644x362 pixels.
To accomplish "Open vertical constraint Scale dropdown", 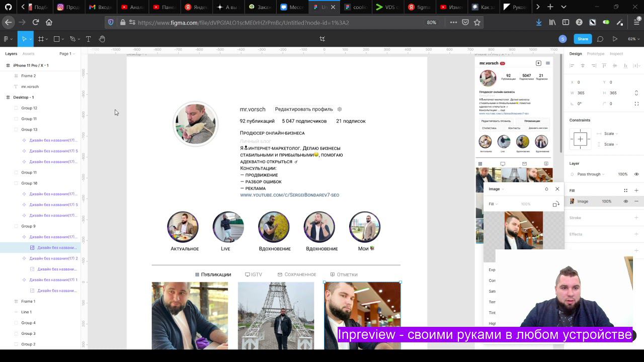I will [x=611, y=144].
